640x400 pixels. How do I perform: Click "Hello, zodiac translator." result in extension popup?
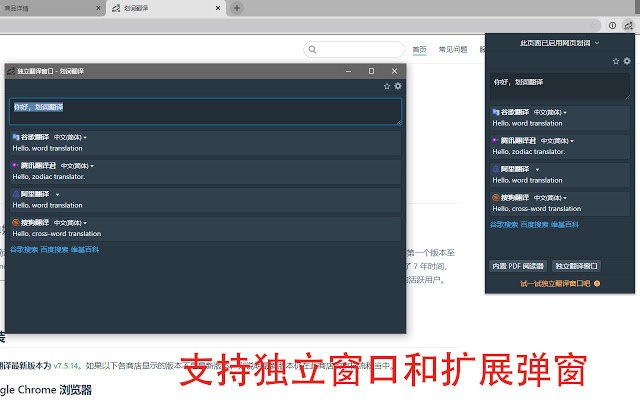(529, 152)
